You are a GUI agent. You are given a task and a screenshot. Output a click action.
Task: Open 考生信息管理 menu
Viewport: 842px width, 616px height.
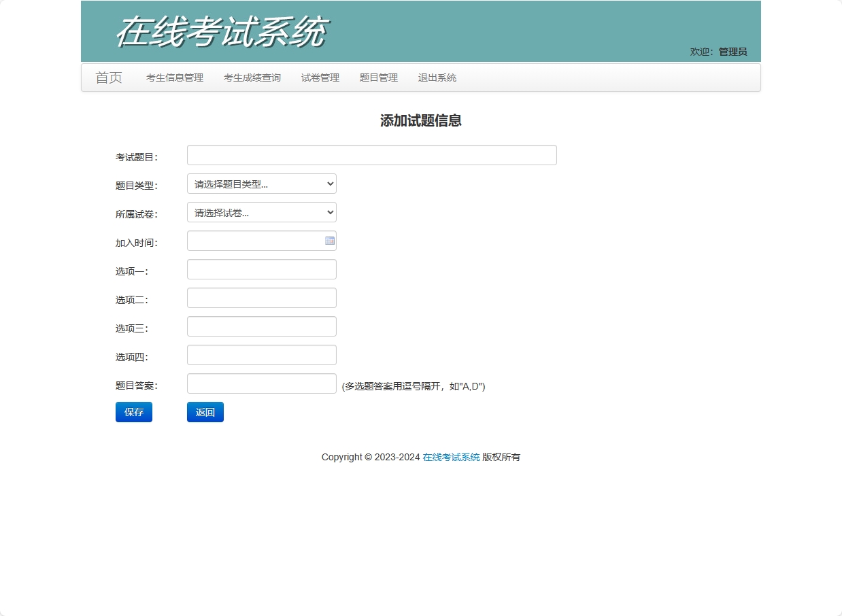point(173,78)
